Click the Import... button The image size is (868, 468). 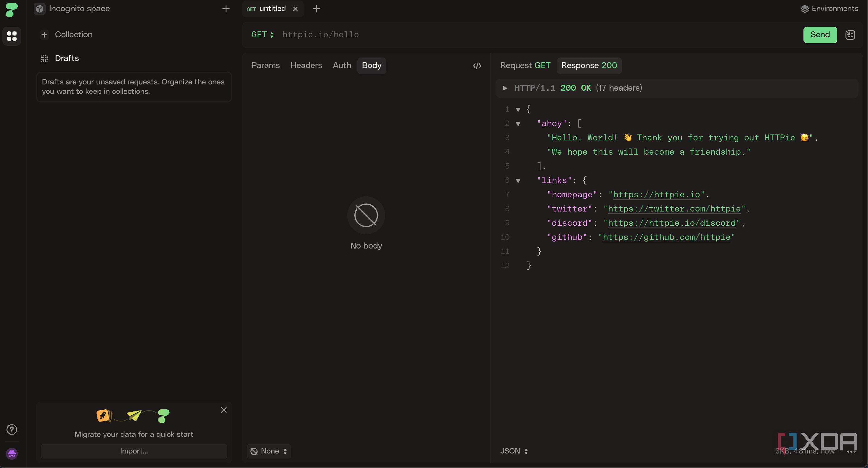click(134, 451)
